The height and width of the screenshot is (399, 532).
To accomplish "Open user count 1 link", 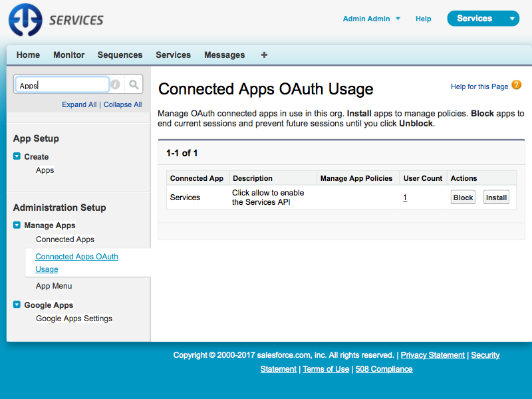I will 405,198.
